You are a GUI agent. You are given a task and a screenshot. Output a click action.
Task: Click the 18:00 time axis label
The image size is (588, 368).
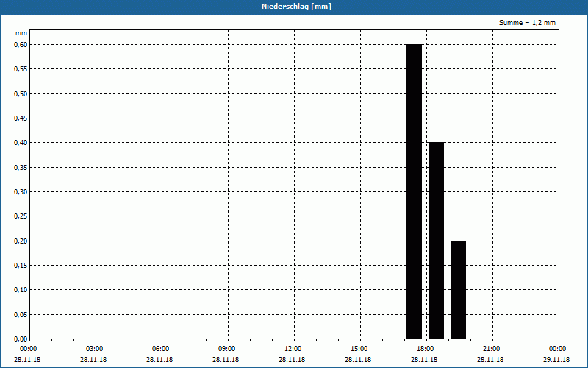426,349
